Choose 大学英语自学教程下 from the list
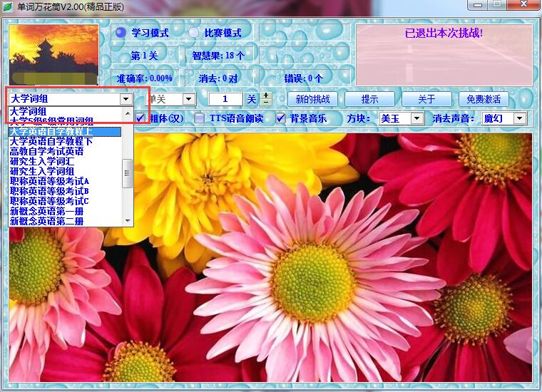Image resolution: width=542 pixels, height=392 pixels. (x=65, y=141)
